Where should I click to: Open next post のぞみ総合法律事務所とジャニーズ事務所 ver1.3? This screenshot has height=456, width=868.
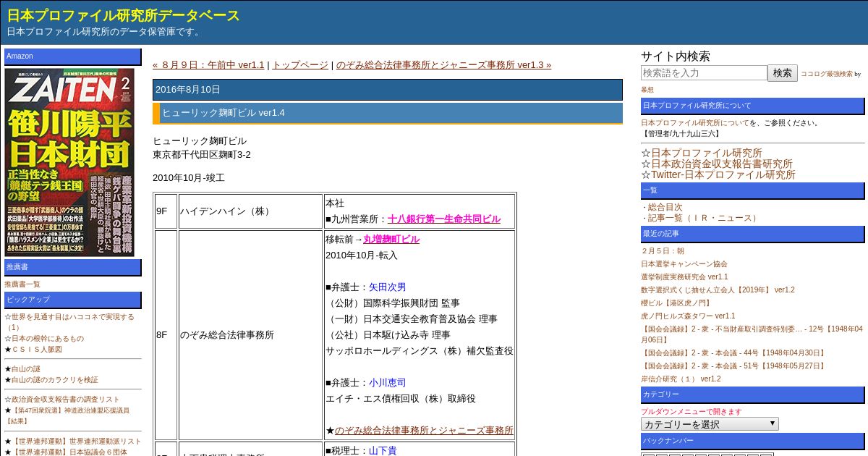443,64
